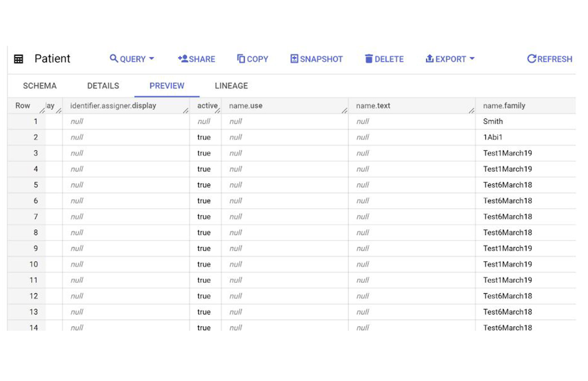The width and height of the screenshot is (588, 381).
Task: Click resize handle of Row column
Action: [42, 111]
